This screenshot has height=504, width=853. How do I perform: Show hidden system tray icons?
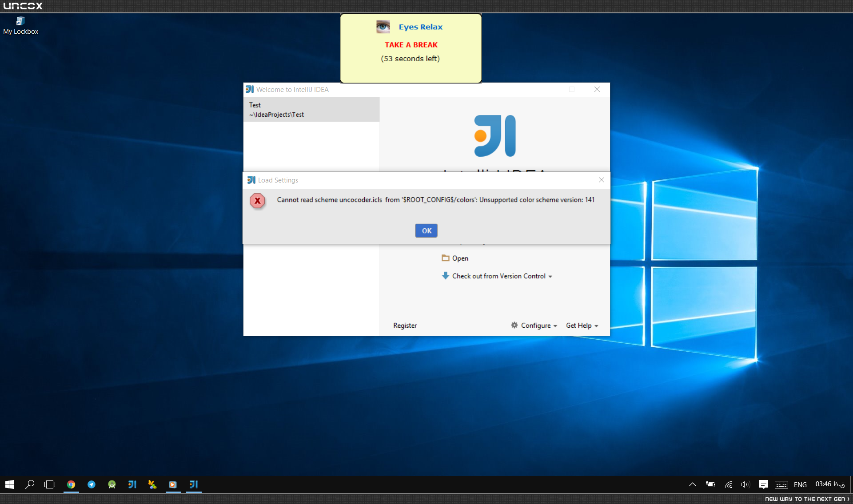pyautogui.click(x=692, y=484)
